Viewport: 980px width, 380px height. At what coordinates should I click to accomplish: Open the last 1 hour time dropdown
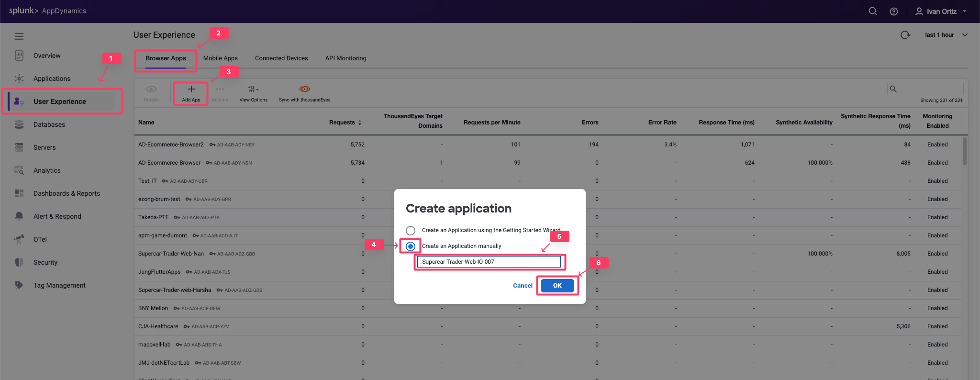[946, 35]
